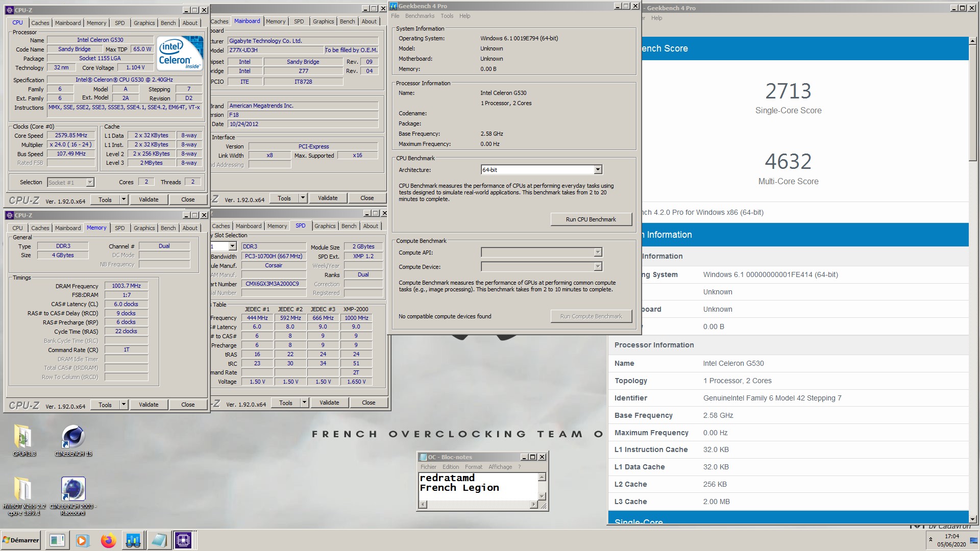980x551 pixels.
Task: Click the CPU-Z title bar icon of top-left window
Action: tap(10, 10)
